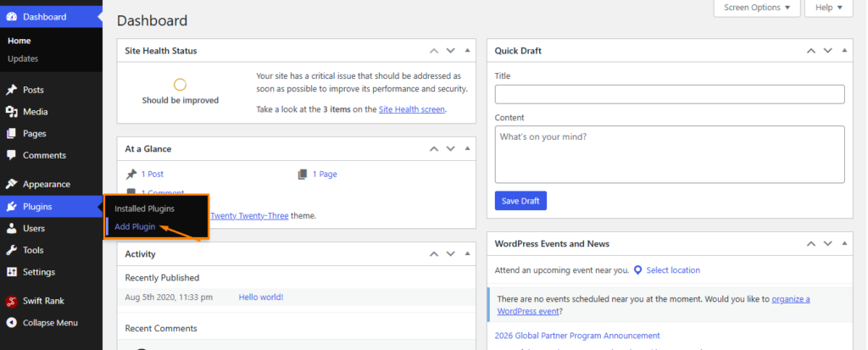Viewport: 868px width, 350px height.
Task: Click the Plugins plug icon
Action: click(11, 207)
